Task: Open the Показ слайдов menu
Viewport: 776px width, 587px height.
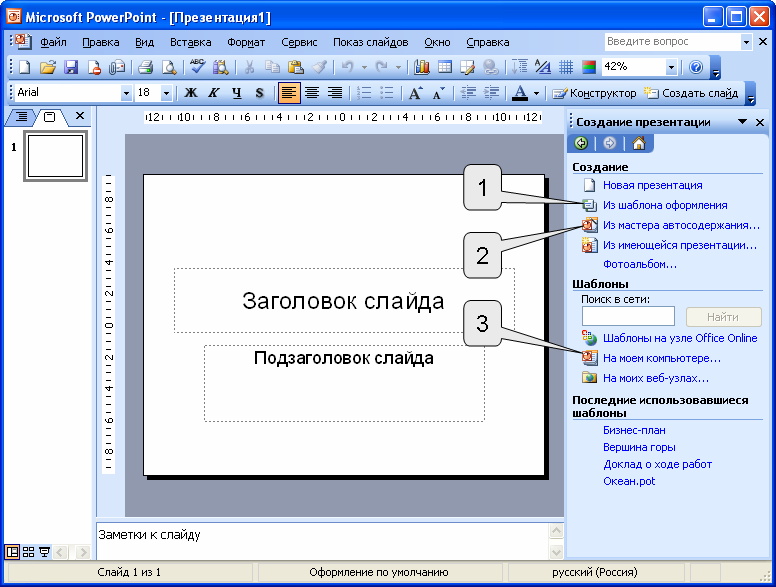Action: (x=371, y=43)
